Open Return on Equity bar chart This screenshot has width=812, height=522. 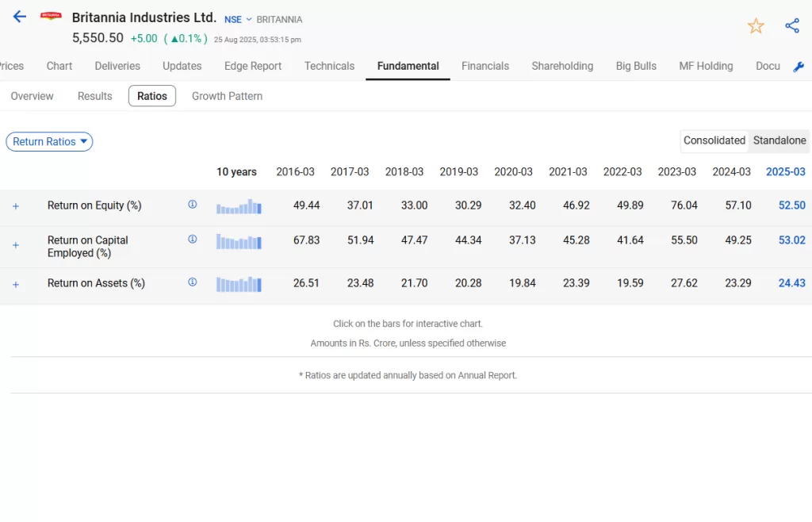[x=239, y=206]
